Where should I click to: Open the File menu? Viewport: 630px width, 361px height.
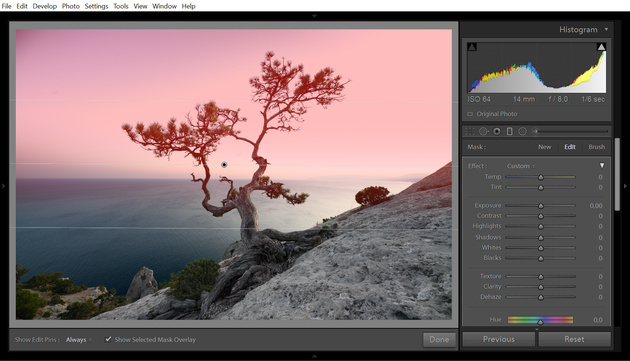tap(6, 6)
